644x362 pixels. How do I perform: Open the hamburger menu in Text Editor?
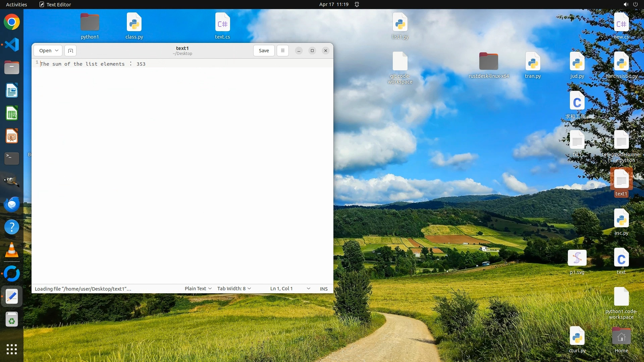(x=283, y=51)
